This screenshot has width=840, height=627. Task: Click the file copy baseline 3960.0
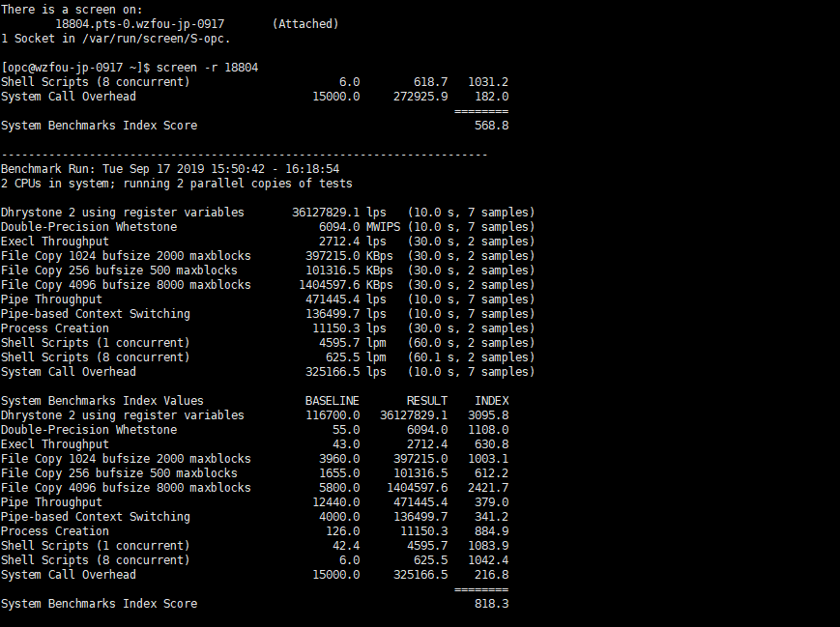pos(339,458)
